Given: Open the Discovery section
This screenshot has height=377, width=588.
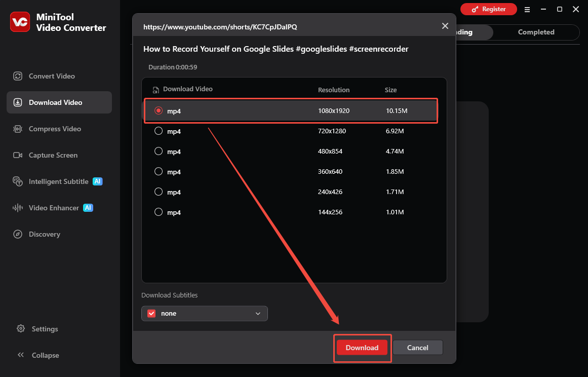Looking at the screenshot, I should (x=59, y=234).
